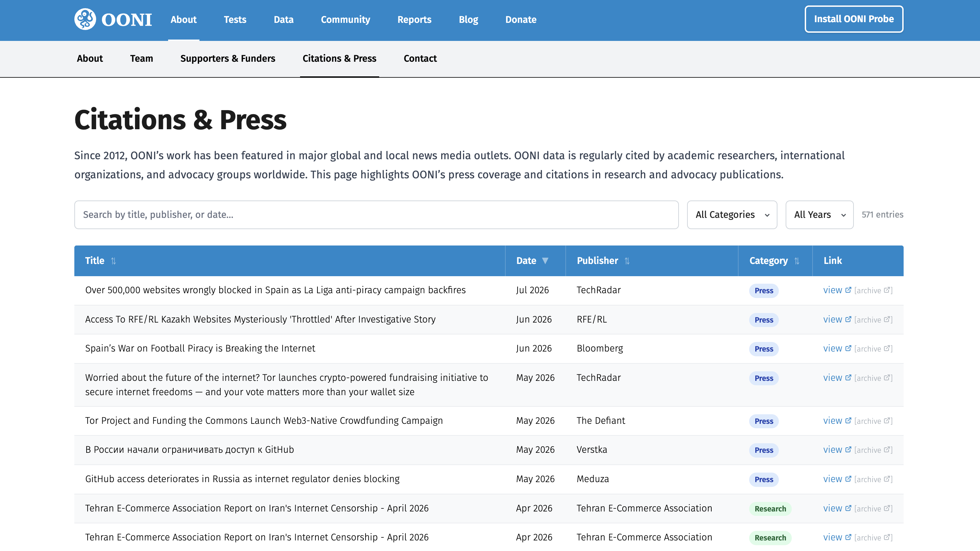
Task: Click the '571 entries' count text
Action: coord(882,214)
